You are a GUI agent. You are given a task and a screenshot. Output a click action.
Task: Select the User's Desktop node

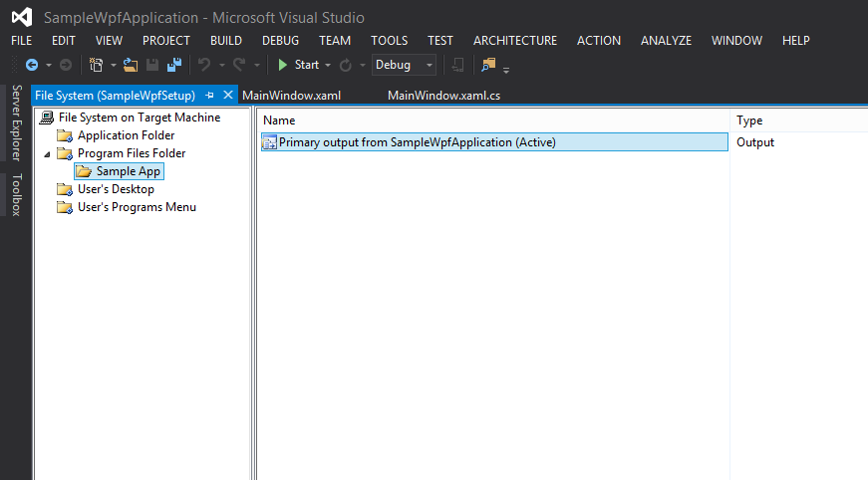pyautogui.click(x=117, y=189)
